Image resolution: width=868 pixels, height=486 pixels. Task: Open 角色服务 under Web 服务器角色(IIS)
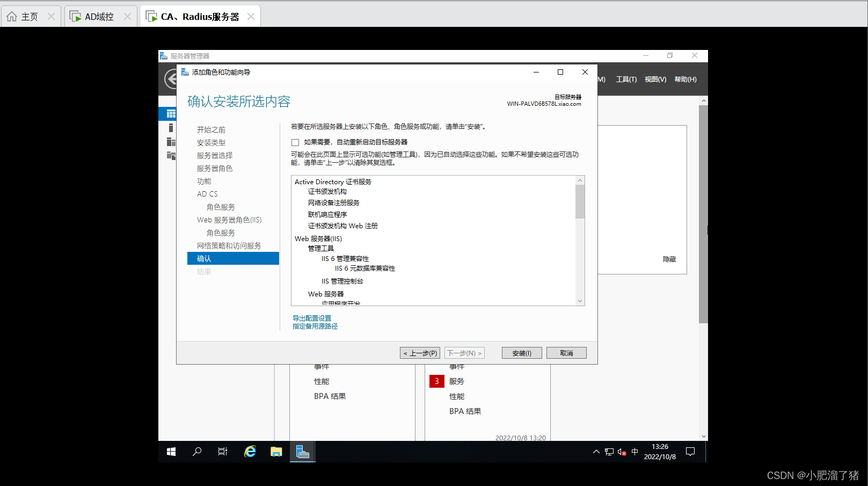(x=221, y=233)
